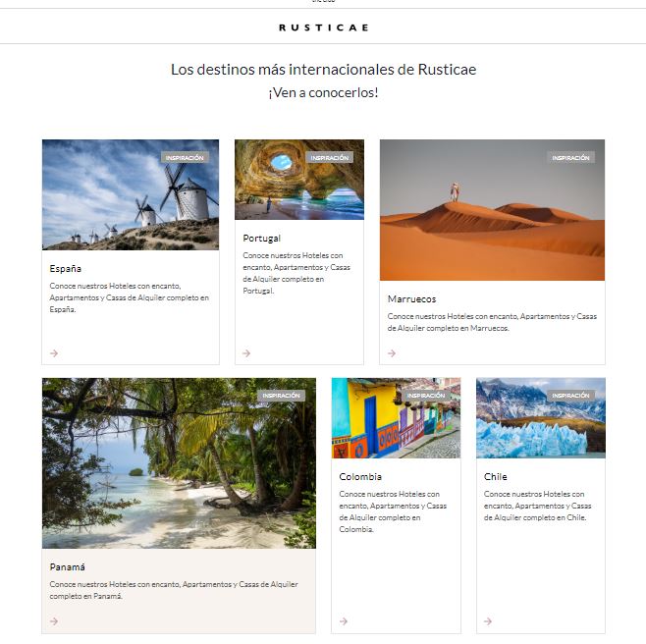
Task: Click the arrow icon under España card
Action: (x=54, y=353)
